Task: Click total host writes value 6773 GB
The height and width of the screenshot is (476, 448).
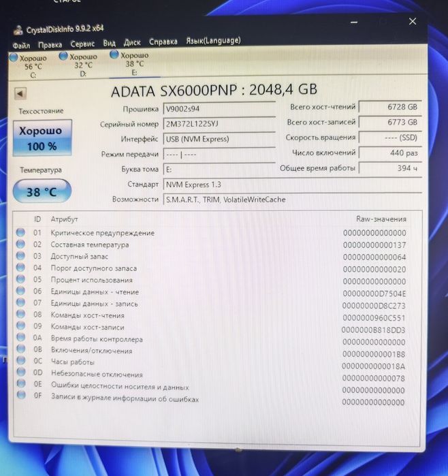Action: [390, 123]
